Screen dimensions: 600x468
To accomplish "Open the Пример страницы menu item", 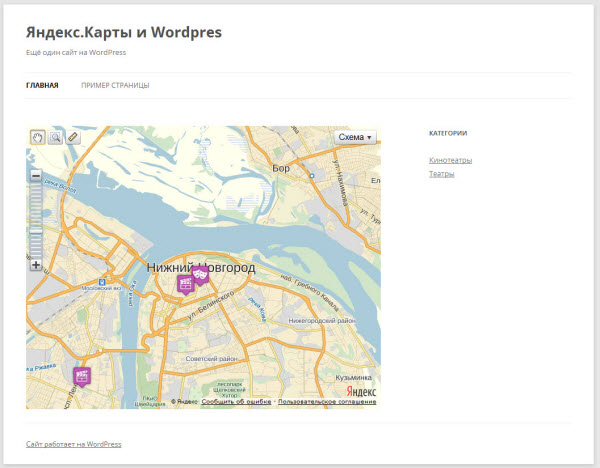I will coord(115,85).
